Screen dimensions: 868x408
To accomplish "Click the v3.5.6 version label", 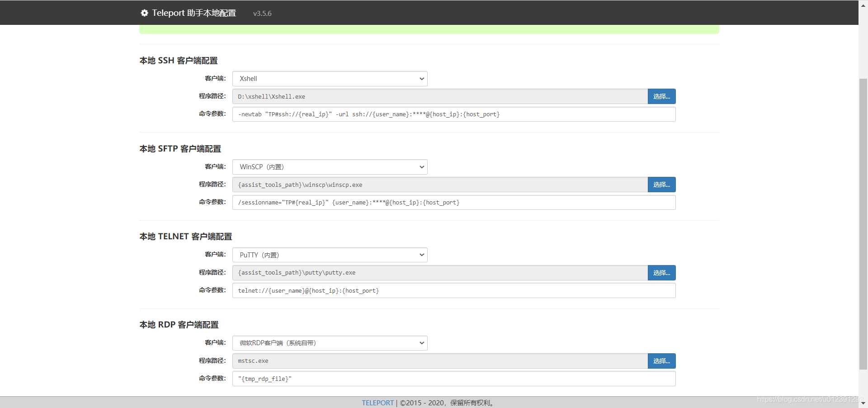I will [262, 14].
